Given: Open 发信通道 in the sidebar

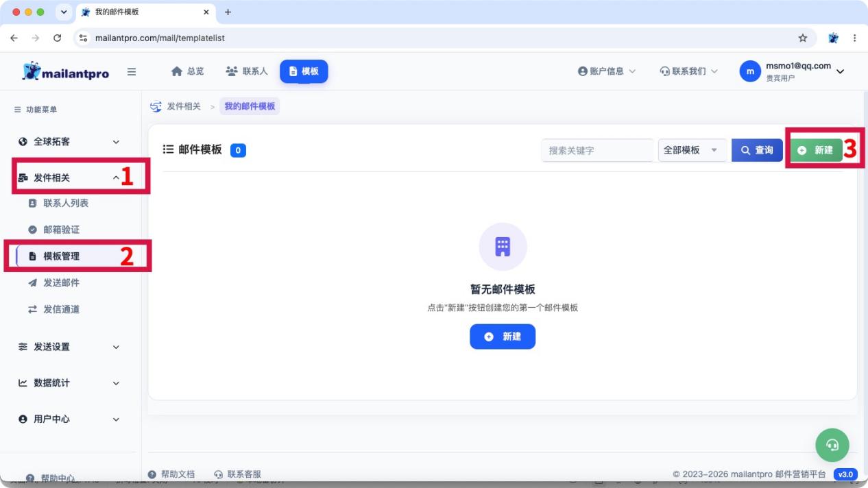Looking at the screenshot, I should (61, 310).
